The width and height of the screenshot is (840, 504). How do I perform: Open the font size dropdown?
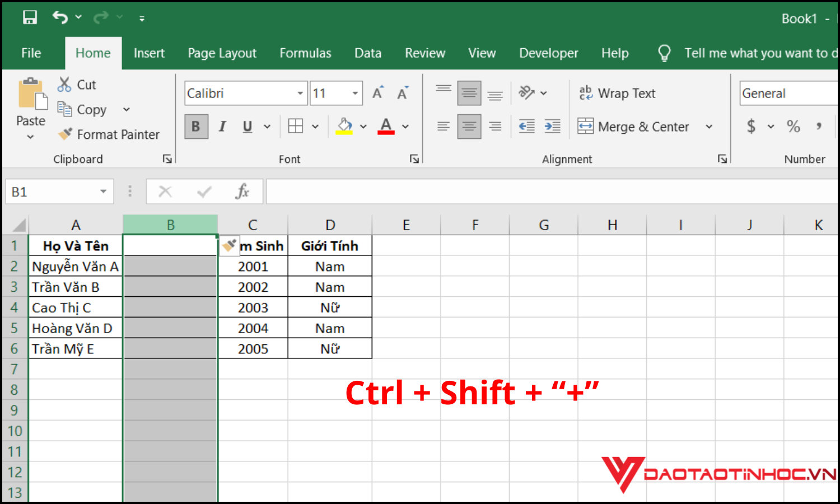355,93
